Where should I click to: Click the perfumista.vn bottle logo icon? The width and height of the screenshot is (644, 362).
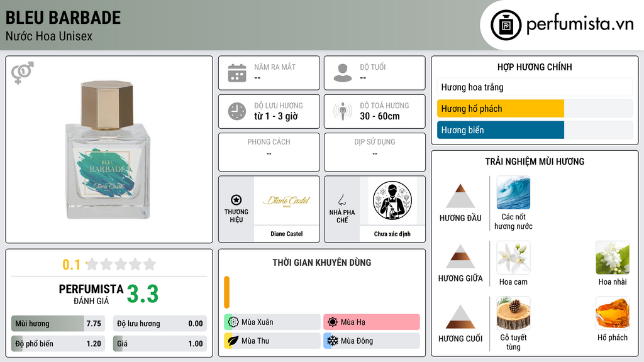pyautogui.click(x=506, y=25)
